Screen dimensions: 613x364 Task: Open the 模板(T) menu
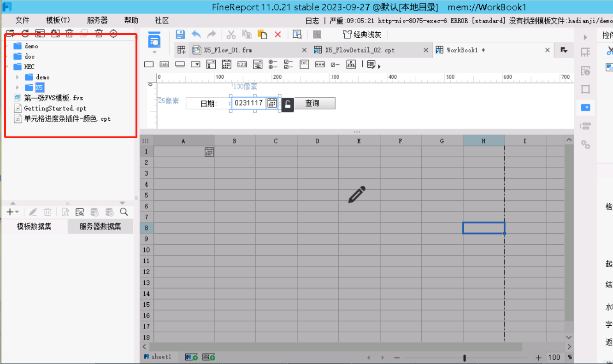(58, 20)
